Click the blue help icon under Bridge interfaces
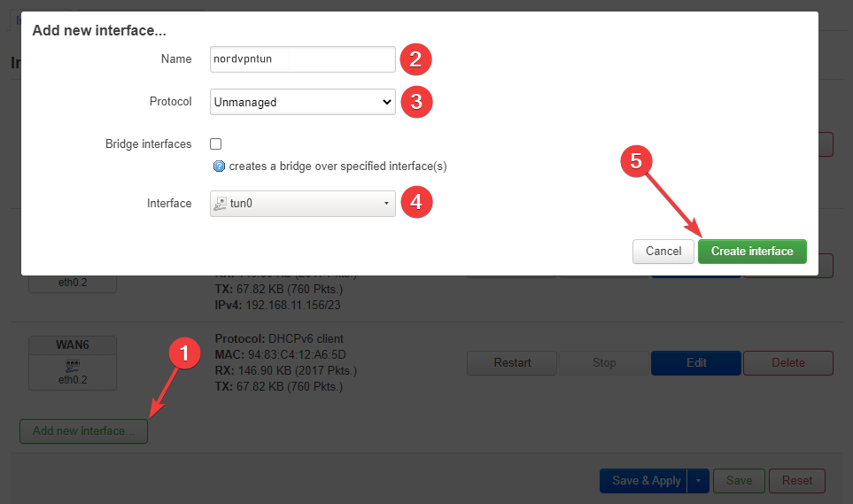Screen dimensions: 853x504 pyautogui.click(x=219, y=166)
